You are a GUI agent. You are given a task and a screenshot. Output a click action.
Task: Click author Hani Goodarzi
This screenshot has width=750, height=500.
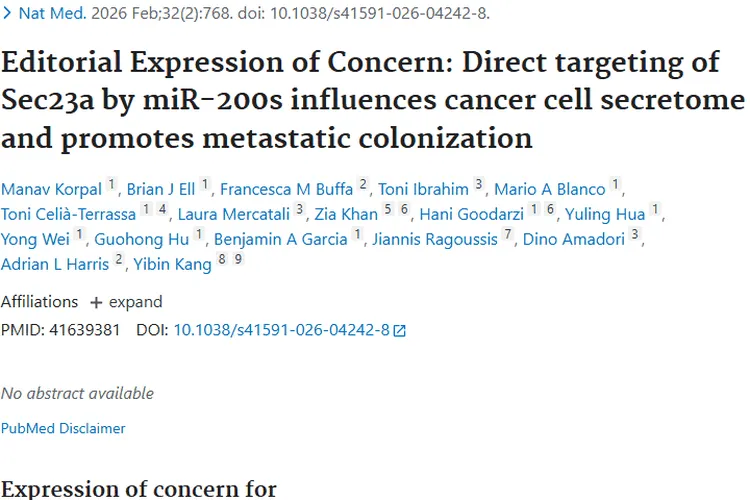pyautogui.click(x=472, y=214)
